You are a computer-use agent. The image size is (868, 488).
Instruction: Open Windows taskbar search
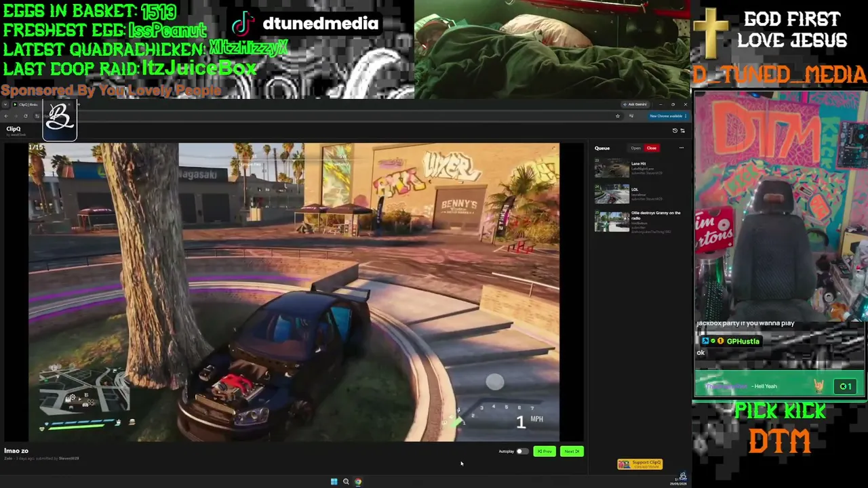[346, 482]
